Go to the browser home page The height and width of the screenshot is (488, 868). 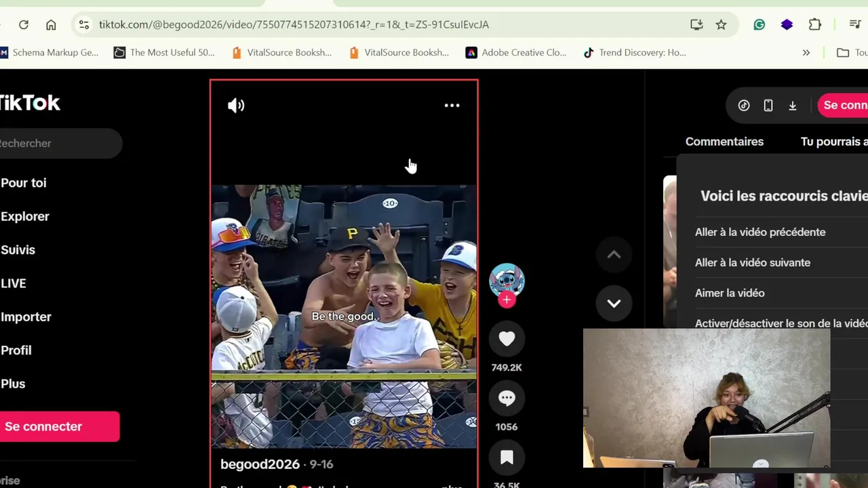pos(51,24)
